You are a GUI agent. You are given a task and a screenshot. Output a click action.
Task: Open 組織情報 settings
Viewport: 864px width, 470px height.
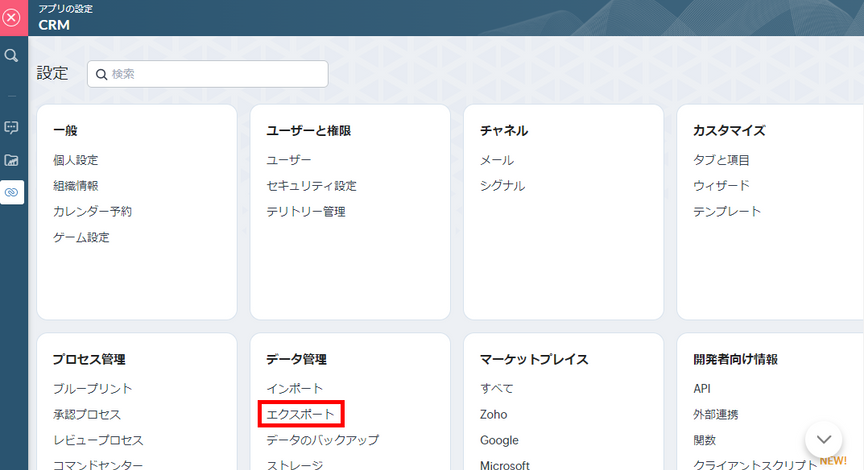click(75, 186)
